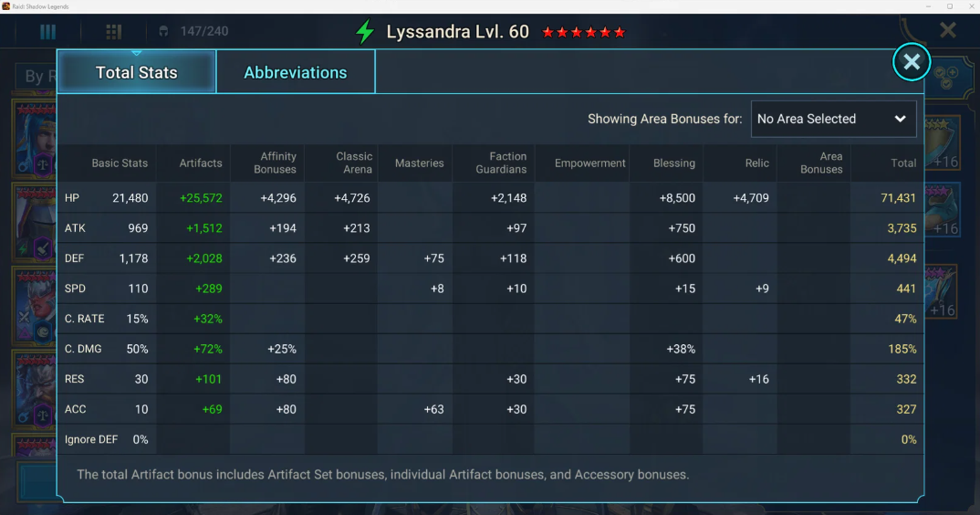The width and height of the screenshot is (980, 515).
Task: Click the grid view icon in top bar
Action: (x=114, y=32)
